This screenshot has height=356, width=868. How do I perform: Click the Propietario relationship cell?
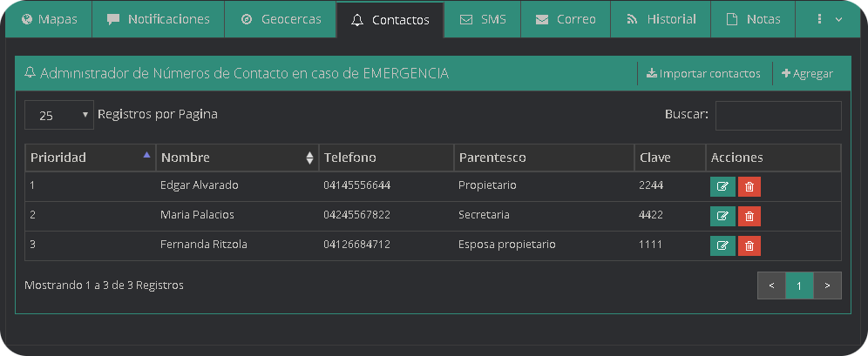[x=487, y=185]
